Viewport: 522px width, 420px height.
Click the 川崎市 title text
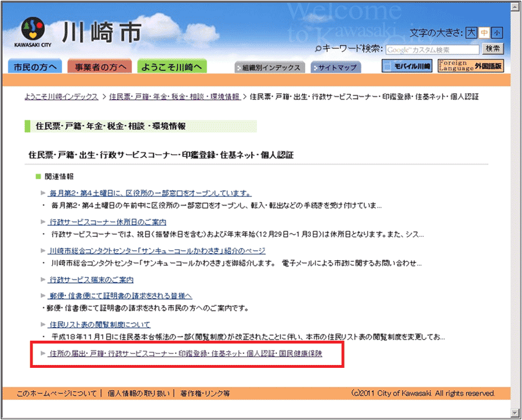click(x=101, y=32)
